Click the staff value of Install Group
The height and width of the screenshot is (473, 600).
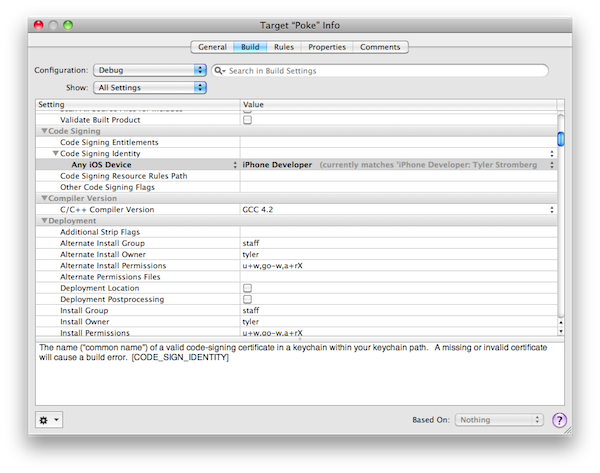(x=251, y=310)
